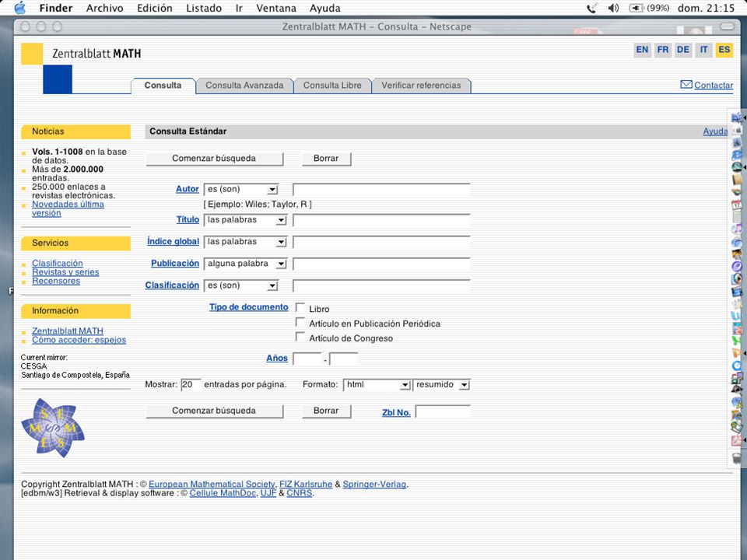Open the Ventana menu
This screenshot has width=747, height=560.
coord(276,8)
